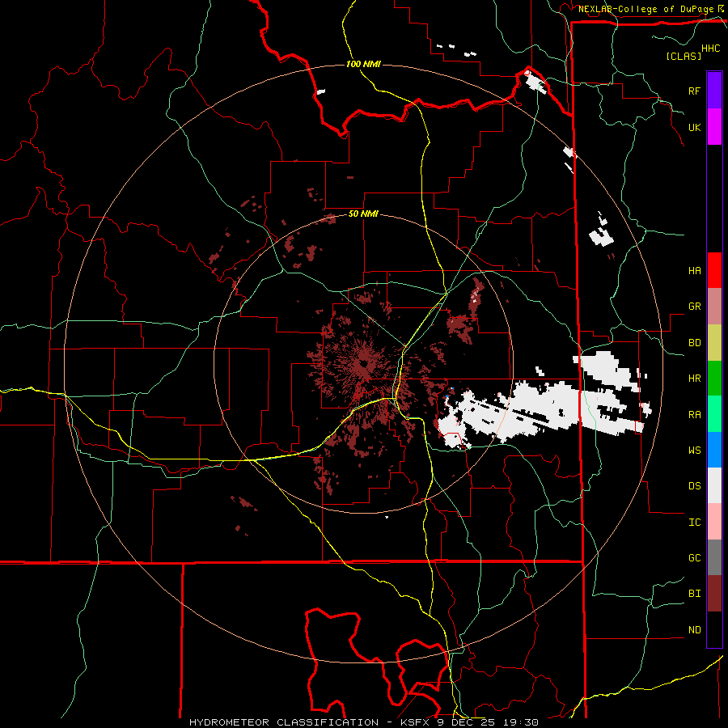The width and height of the screenshot is (728, 728).
Task: Click the RA legend label
Action: [x=694, y=414]
